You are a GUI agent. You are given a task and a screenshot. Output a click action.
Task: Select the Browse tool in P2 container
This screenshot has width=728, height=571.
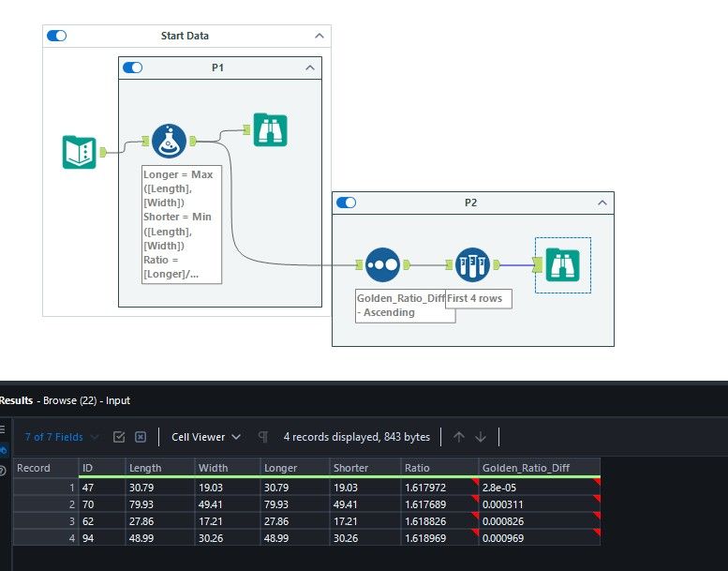tap(563, 264)
